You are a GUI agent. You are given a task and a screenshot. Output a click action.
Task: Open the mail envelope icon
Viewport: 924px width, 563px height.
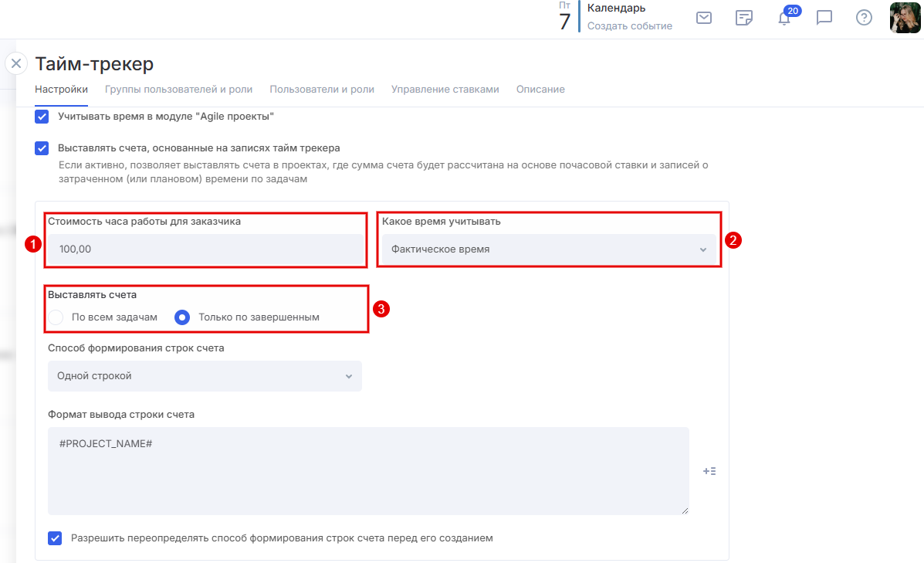click(703, 18)
